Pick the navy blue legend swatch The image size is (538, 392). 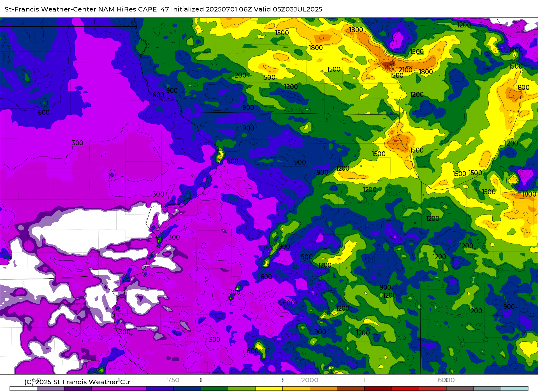[187, 389]
